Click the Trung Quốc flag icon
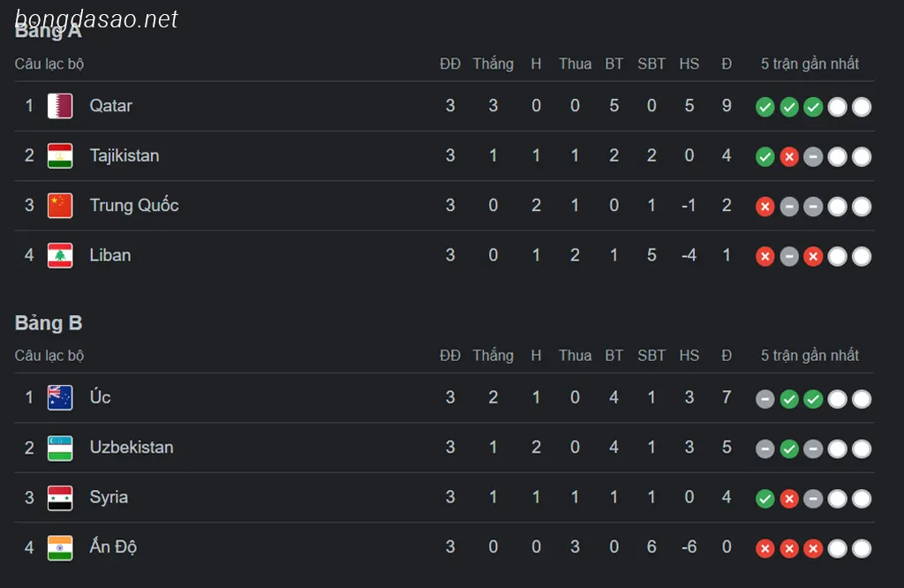The width and height of the screenshot is (904, 588). click(x=60, y=206)
